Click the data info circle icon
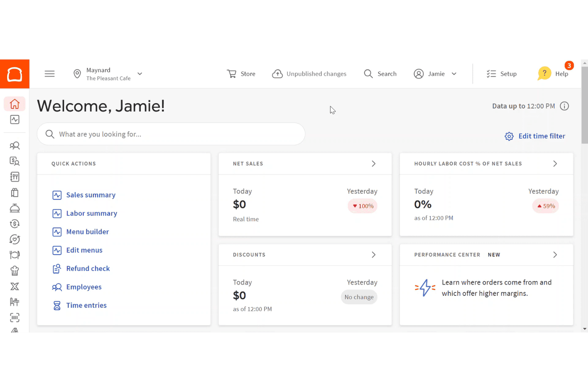The image size is (588, 392). coord(564,106)
